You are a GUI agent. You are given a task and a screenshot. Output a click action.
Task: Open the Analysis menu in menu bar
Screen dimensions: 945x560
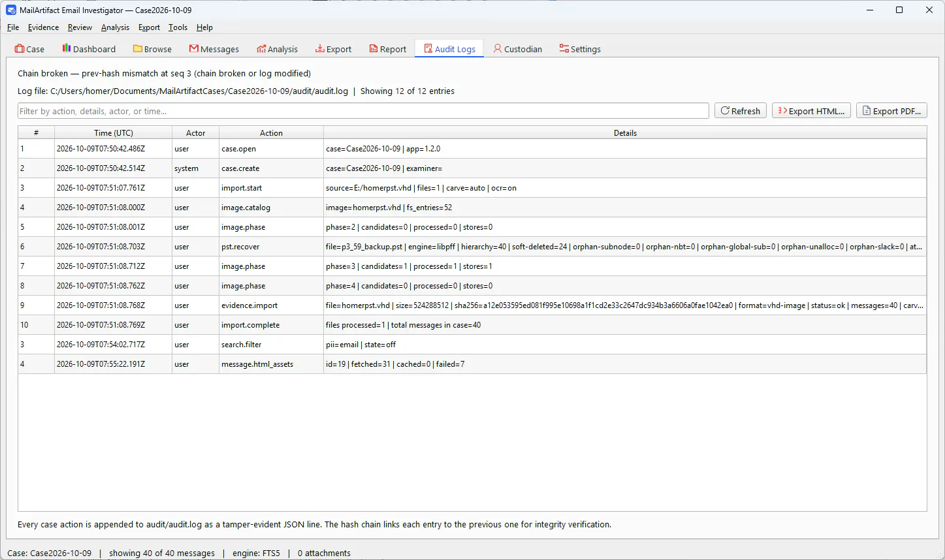(115, 27)
